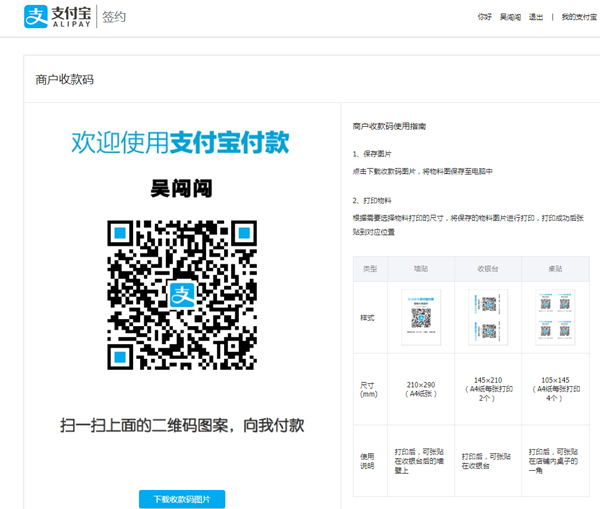Click the wall sticker usage description cell
Viewport: 600px width, 509px height.
[421, 461]
